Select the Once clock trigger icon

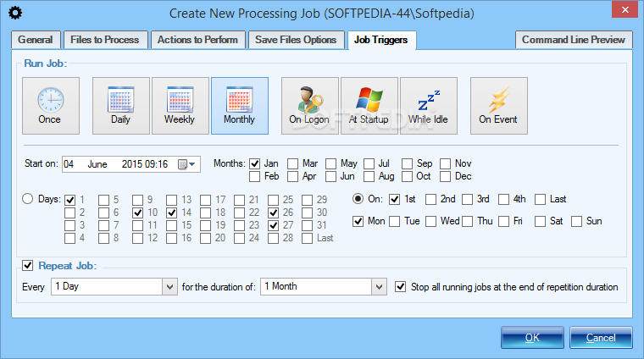[x=51, y=106]
